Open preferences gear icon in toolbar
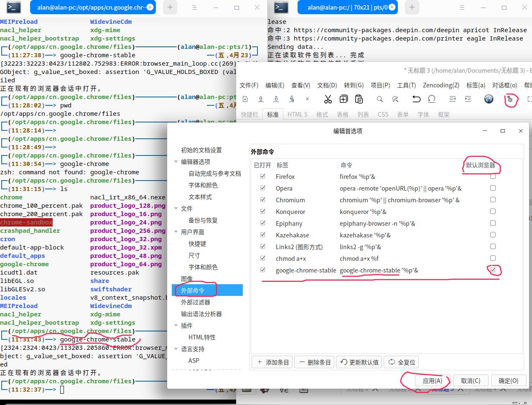Image resolution: width=532 pixels, height=405 pixels. coord(510,99)
